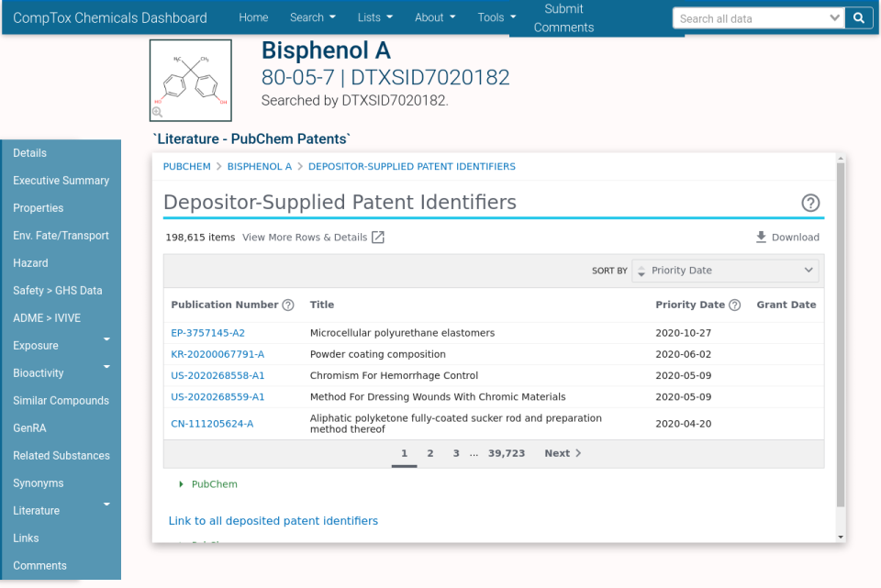Open View More Rows & Details
The width and height of the screenshot is (881, 588).
(305, 237)
